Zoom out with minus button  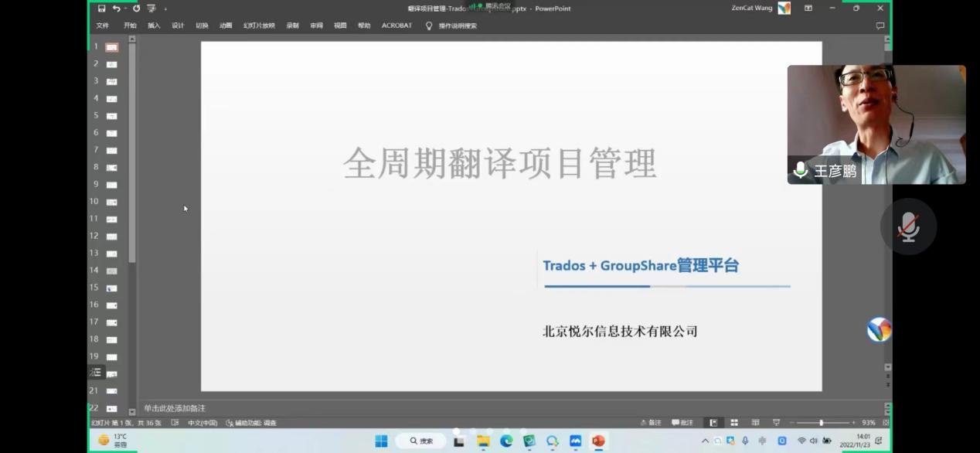pos(791,423)
